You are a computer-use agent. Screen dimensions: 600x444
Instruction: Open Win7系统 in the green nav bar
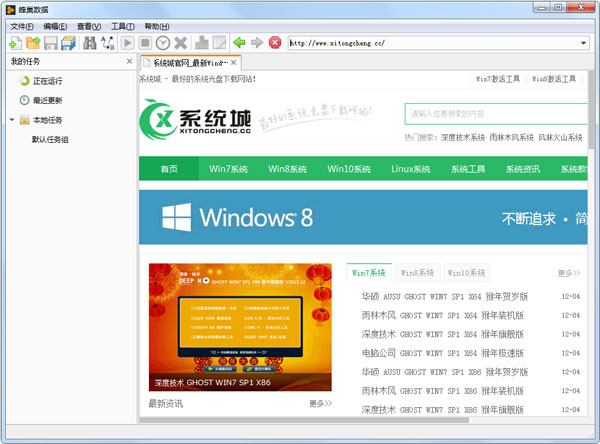coord(228,169)
